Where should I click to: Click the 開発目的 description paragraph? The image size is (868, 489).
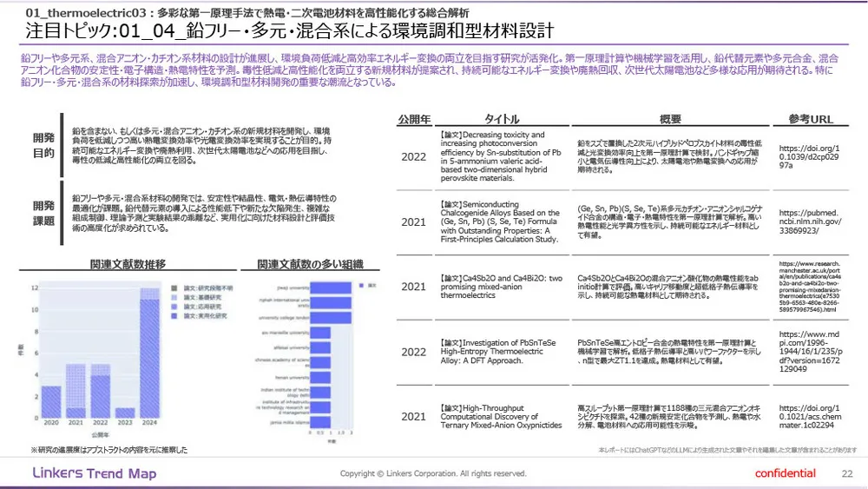(201, 146)
